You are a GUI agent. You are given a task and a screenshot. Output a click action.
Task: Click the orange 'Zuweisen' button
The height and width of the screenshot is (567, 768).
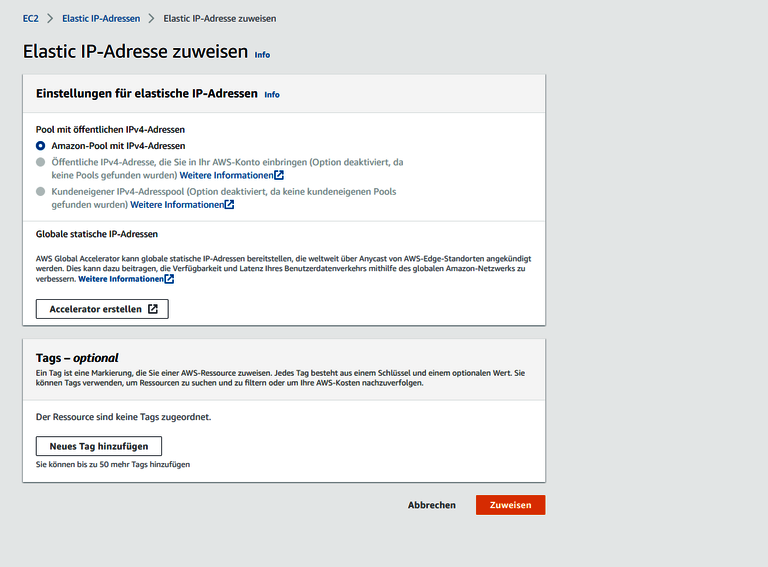click(x=510, y=505)
